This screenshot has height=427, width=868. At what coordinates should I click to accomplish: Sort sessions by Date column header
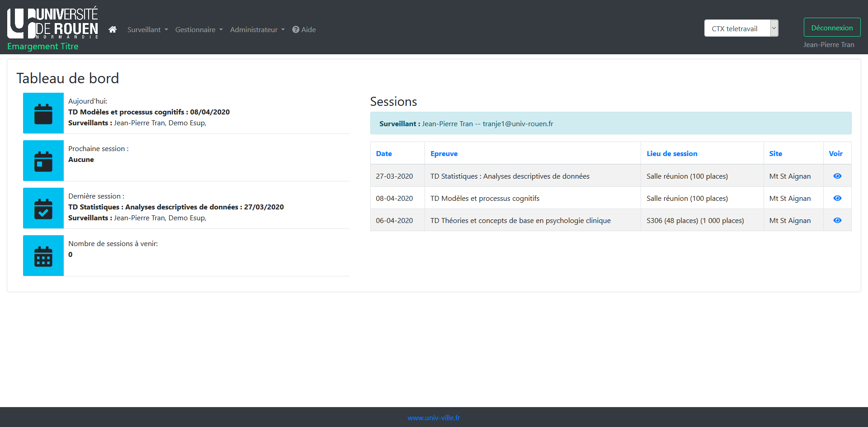click(x=384, y=154)
